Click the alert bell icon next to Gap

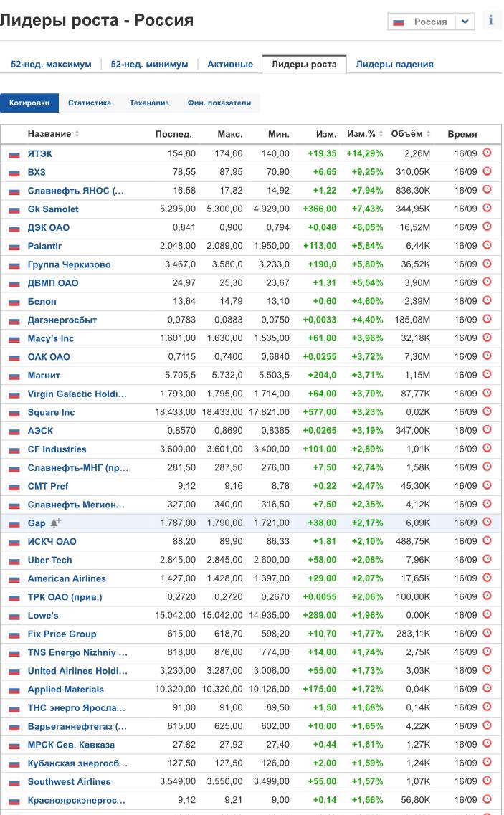click(56, 523)
